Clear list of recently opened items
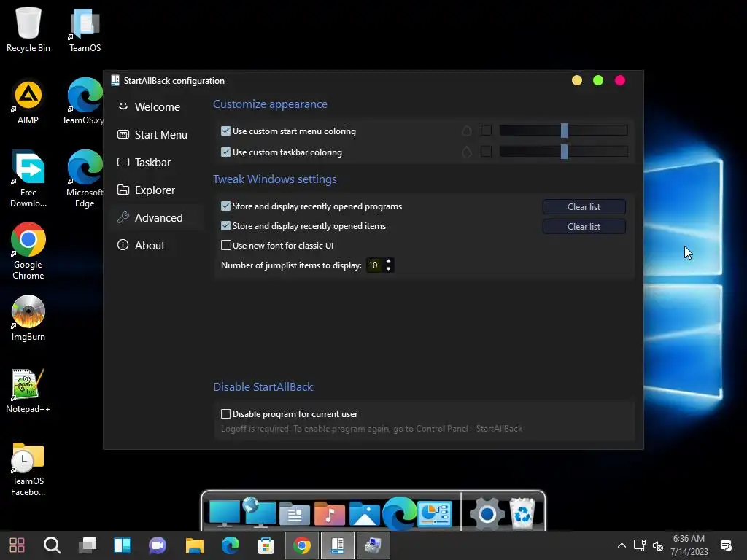This screenshot has width=747, height=560. click(x=584, y=227)
